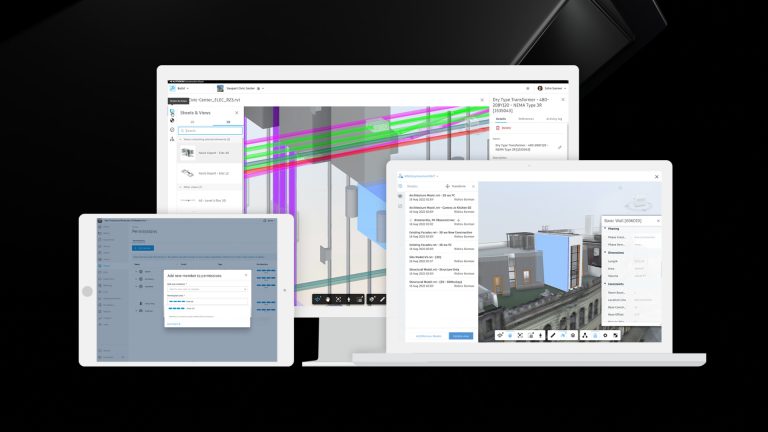
Task: Click view cube in laptop 3D viewer
Action: pos(639,202)
